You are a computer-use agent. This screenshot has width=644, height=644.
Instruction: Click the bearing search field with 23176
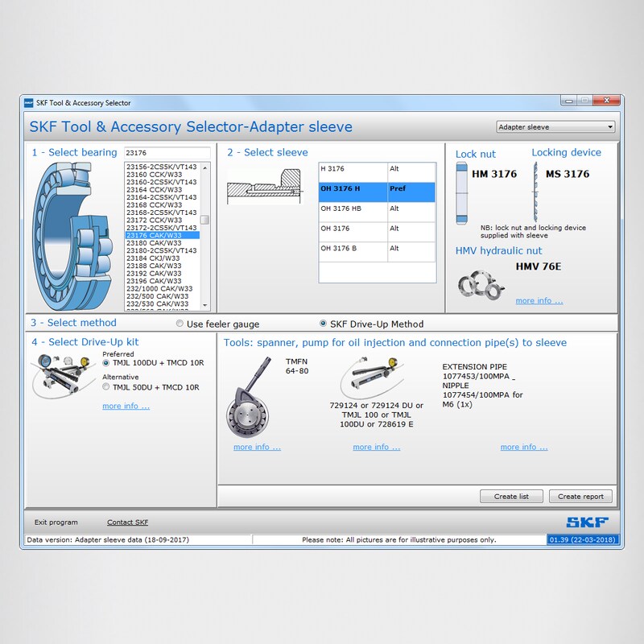(167, 153)
